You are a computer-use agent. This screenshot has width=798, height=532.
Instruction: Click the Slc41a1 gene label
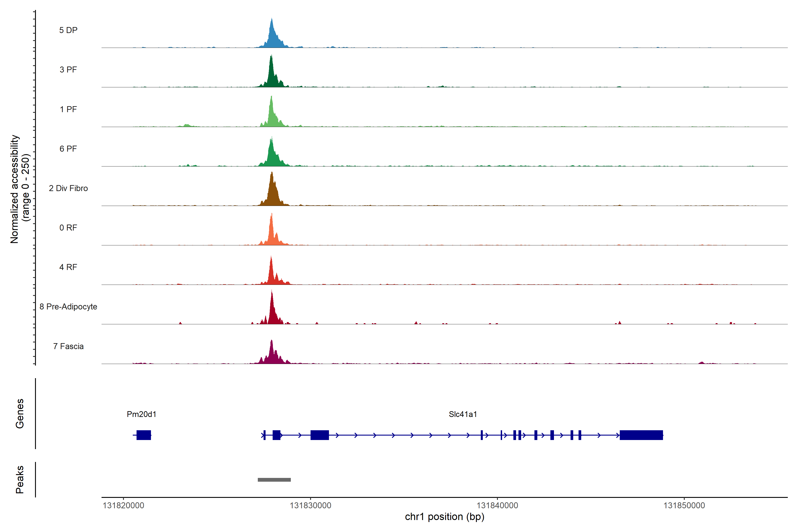463,414
